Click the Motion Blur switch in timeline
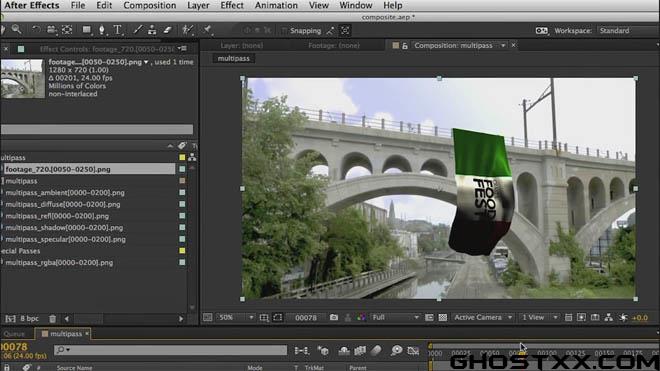660x371 pixels. 376,350
